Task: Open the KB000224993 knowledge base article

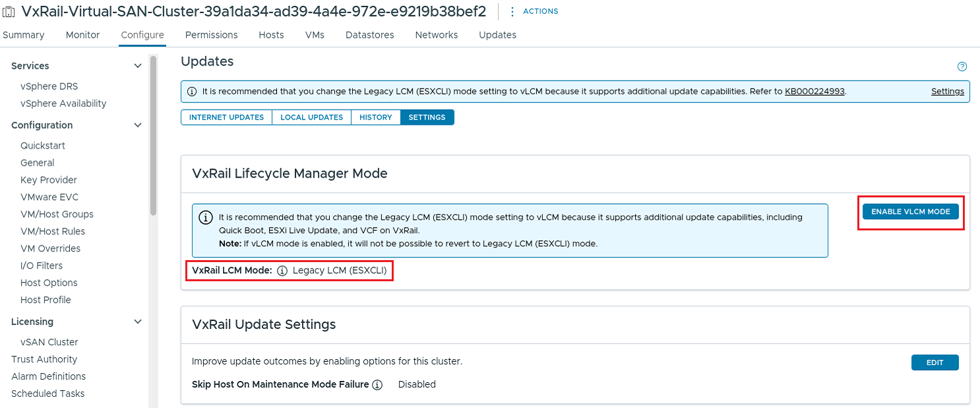Action: (815, 91)
